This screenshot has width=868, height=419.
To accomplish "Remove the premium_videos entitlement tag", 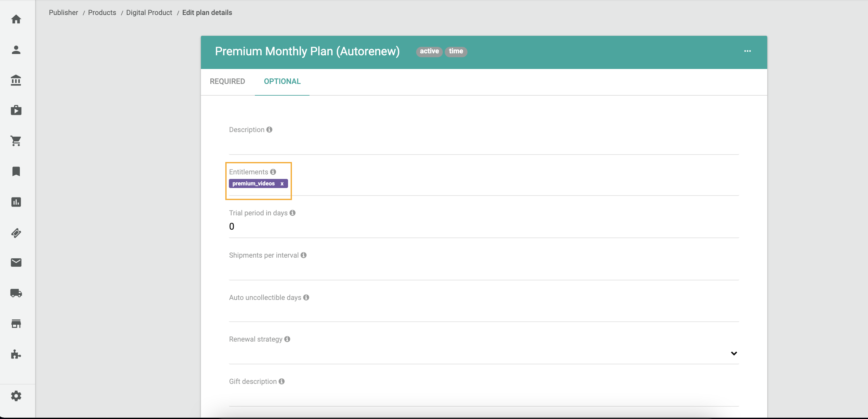I will (x=282, y=184).
